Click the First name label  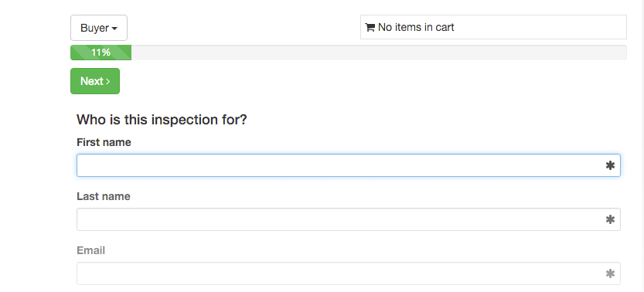pyautogui.click(x=104, y=142)
